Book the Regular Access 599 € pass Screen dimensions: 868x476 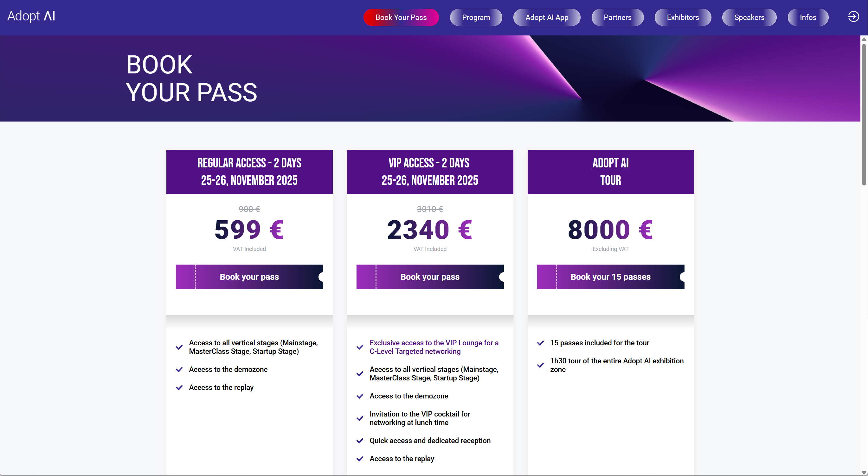click(249, 277)
